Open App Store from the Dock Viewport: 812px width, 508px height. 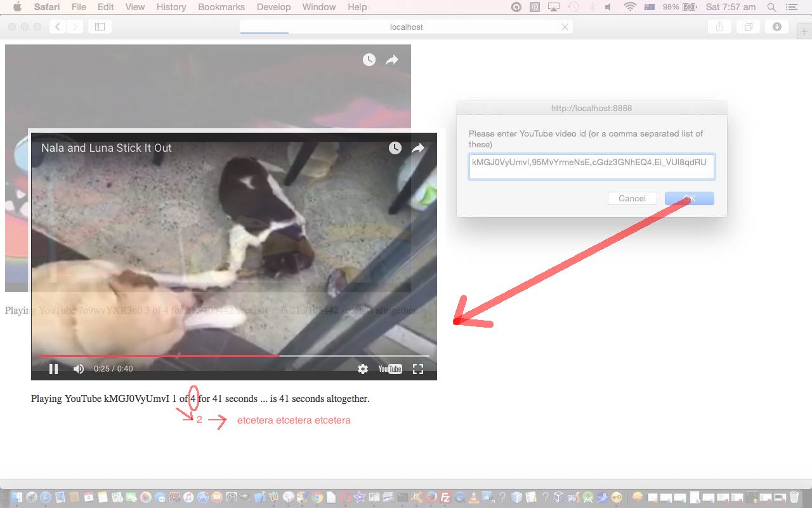203,497
